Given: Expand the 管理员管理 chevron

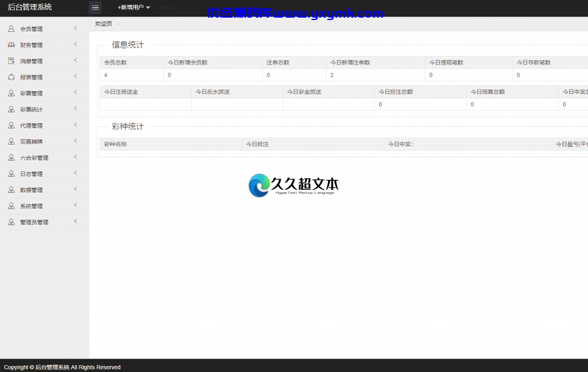Looking at the screenshot, I should 75,221.
